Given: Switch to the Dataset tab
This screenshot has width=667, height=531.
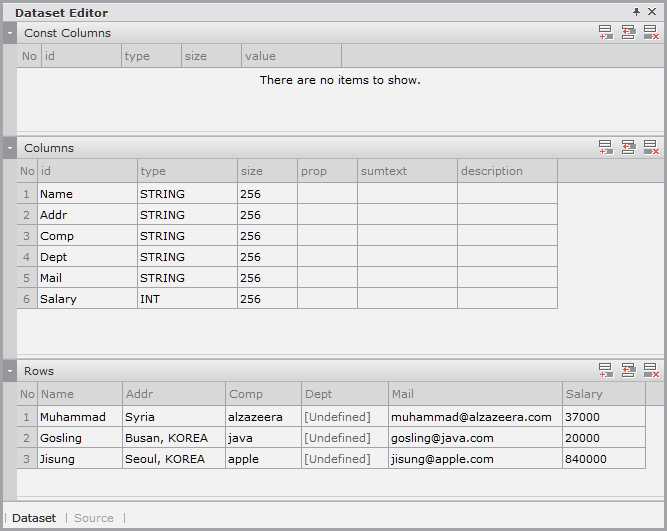Looking at the screenshot, I should point(34,518).
